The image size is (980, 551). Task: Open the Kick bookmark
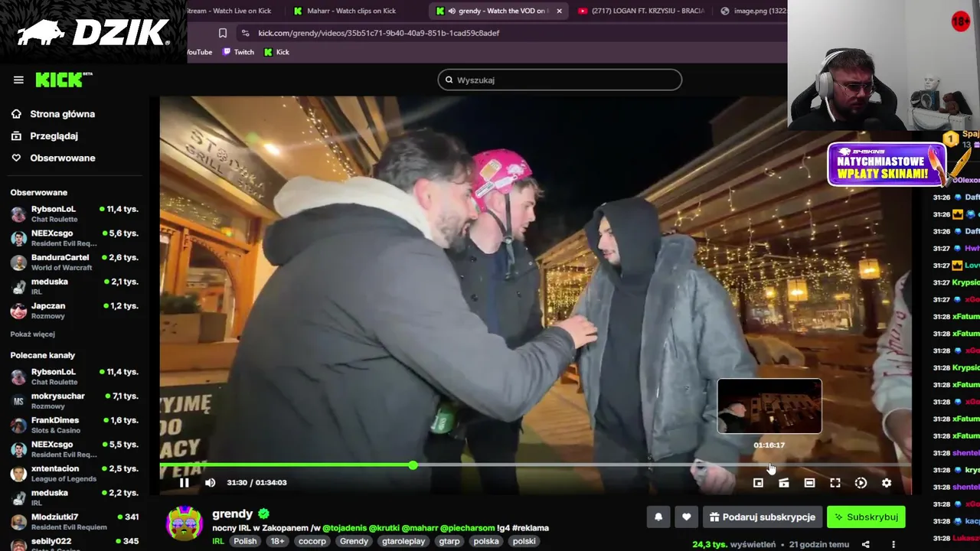pos(276,52)
